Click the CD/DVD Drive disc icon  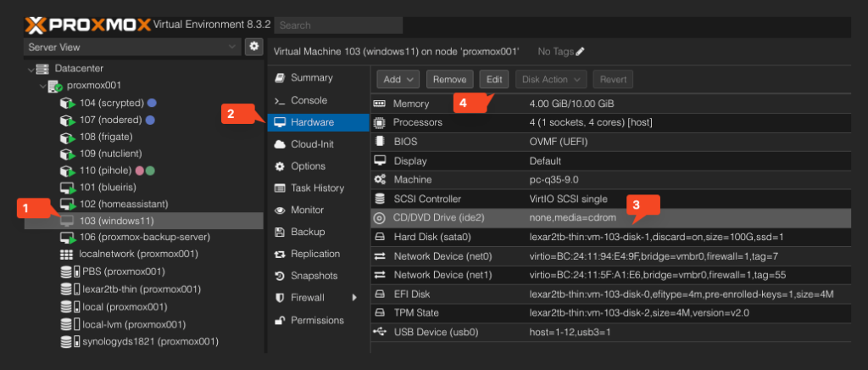380,218
